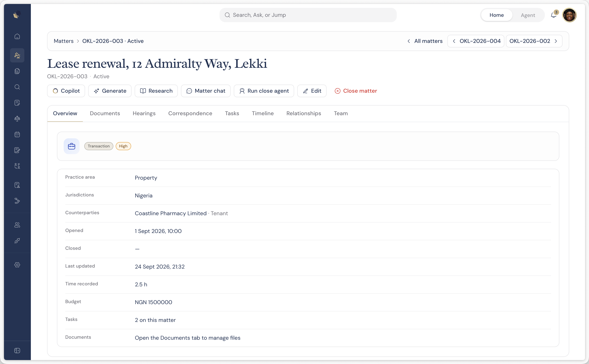
Task: Open Copilot for this matter
Action: pos(66,91)
